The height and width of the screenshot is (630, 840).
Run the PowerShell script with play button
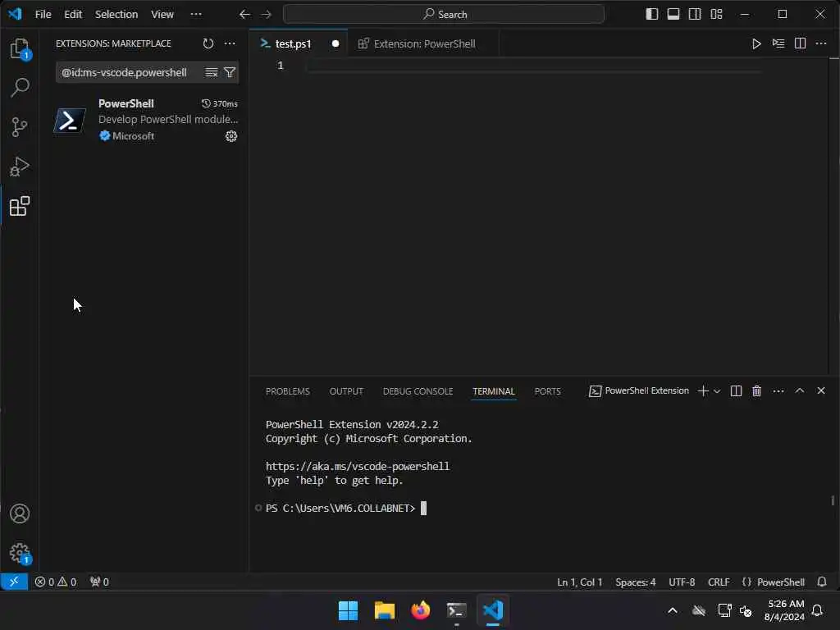pos(756,44)
